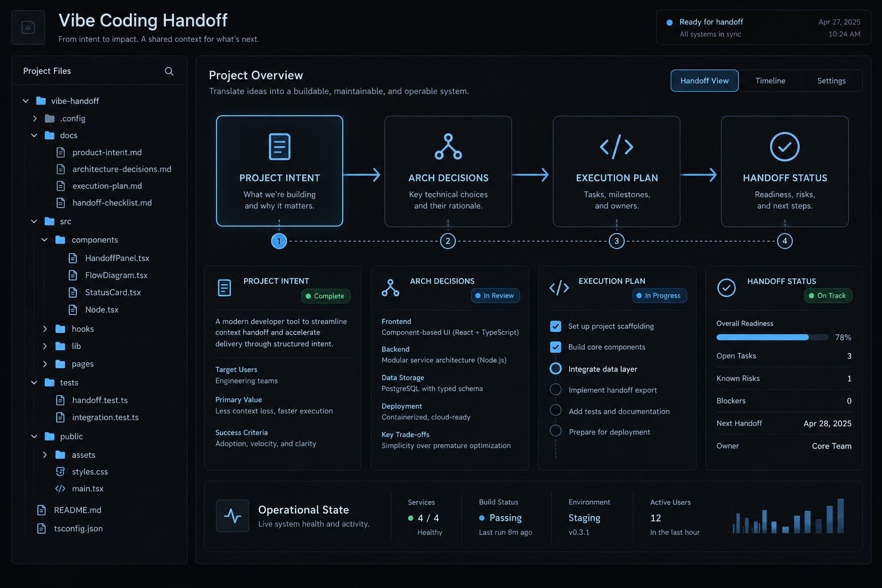Click the document icon in Project Intent detail panel

pyautogui.click(x=225, y=288)
